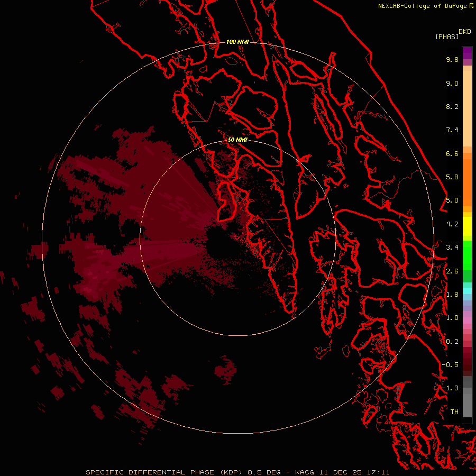Click the 9.0 value on the color scale

[452, 83]
